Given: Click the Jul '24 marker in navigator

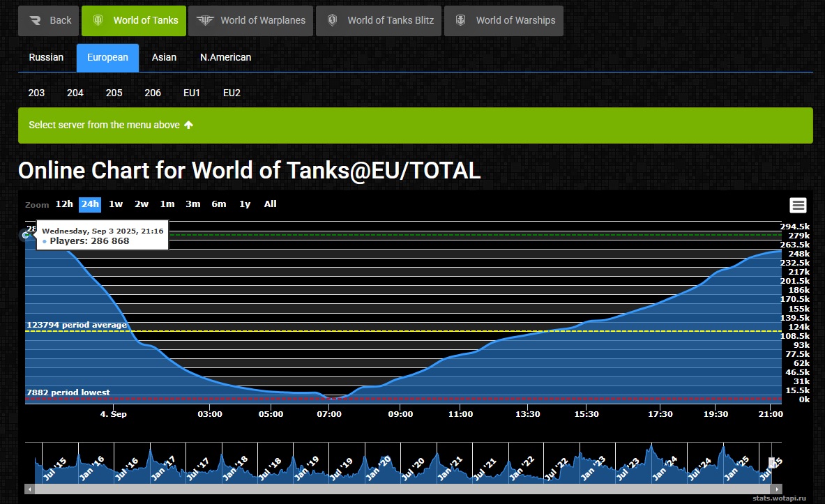Looking at the screenshot, I should pyautogui.click(x=700, y=468).
